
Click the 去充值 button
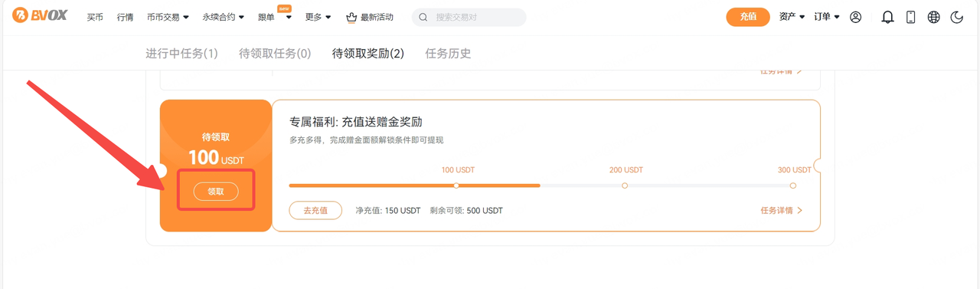pyautogui.click(x=315, y=210)
